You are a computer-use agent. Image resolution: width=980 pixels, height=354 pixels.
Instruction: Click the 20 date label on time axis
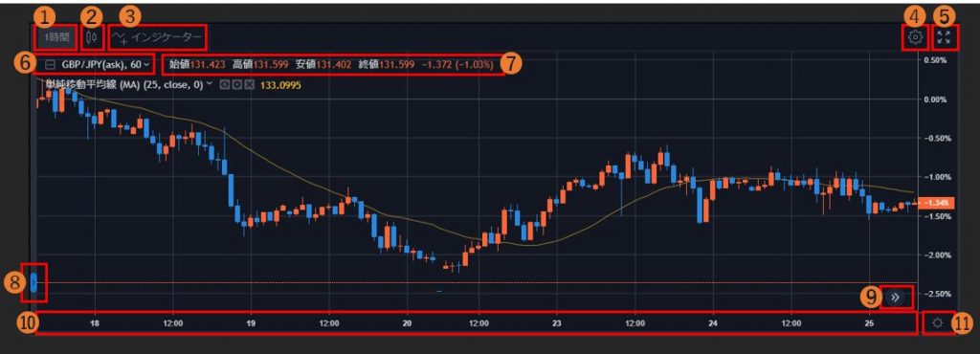click(x=408, y=323)
